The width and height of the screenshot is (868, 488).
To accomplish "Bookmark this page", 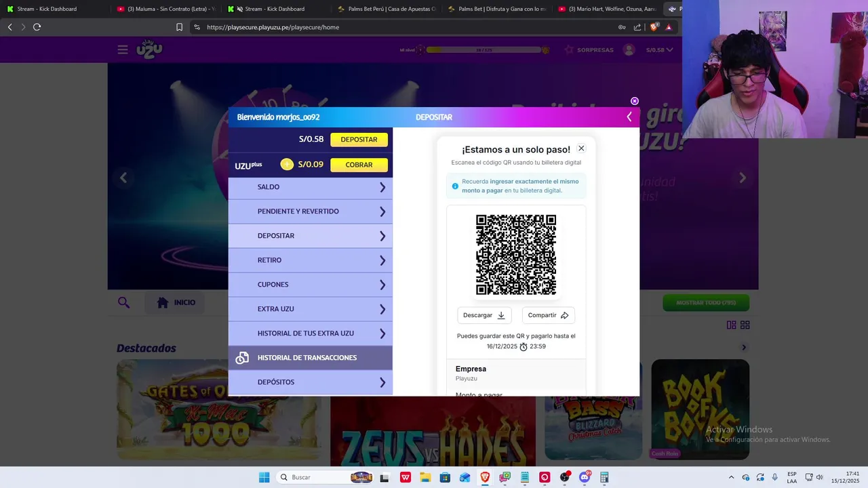I will [179, 27].
